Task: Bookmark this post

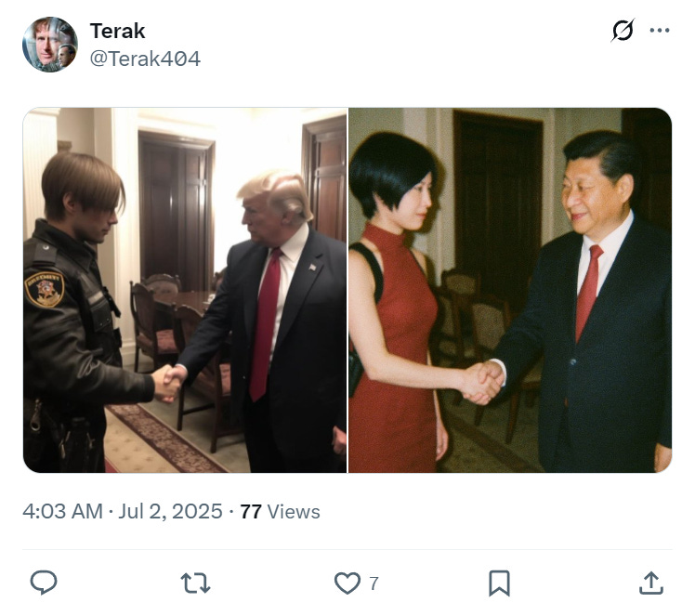Action: tap(499, 583)
